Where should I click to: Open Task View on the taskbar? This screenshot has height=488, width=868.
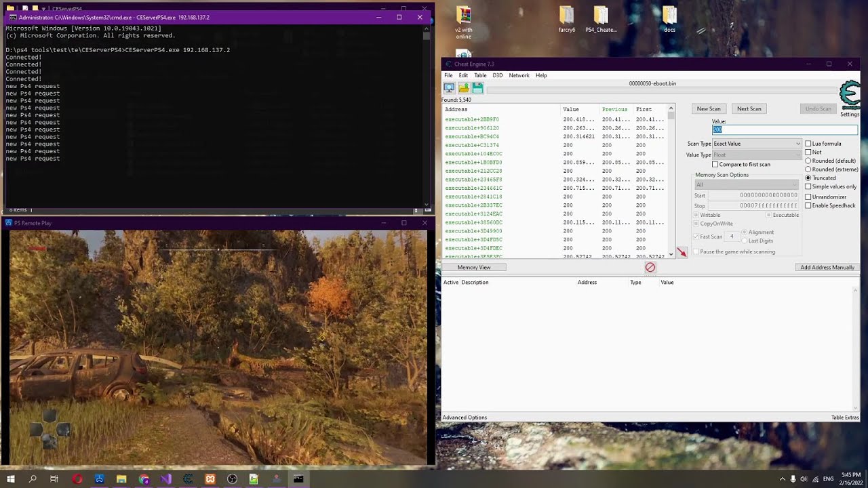(54, 479)
